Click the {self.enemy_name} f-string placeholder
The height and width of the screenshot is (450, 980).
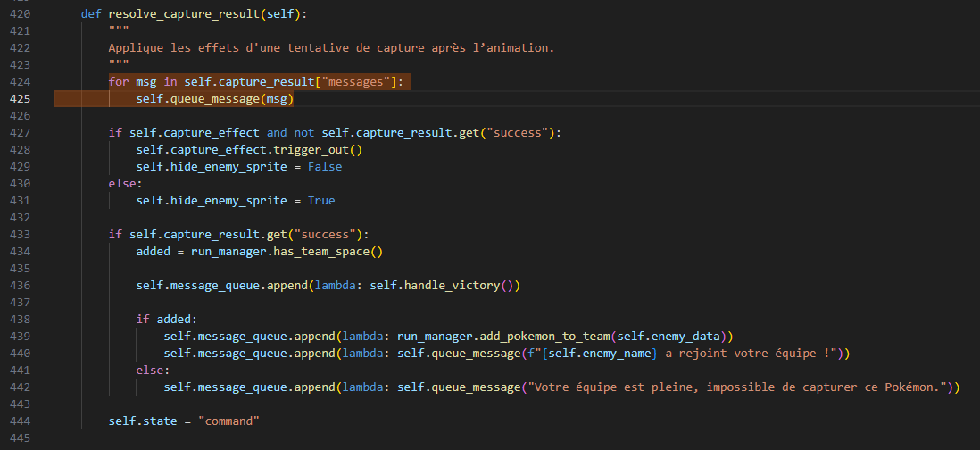(x=602, y=354)
